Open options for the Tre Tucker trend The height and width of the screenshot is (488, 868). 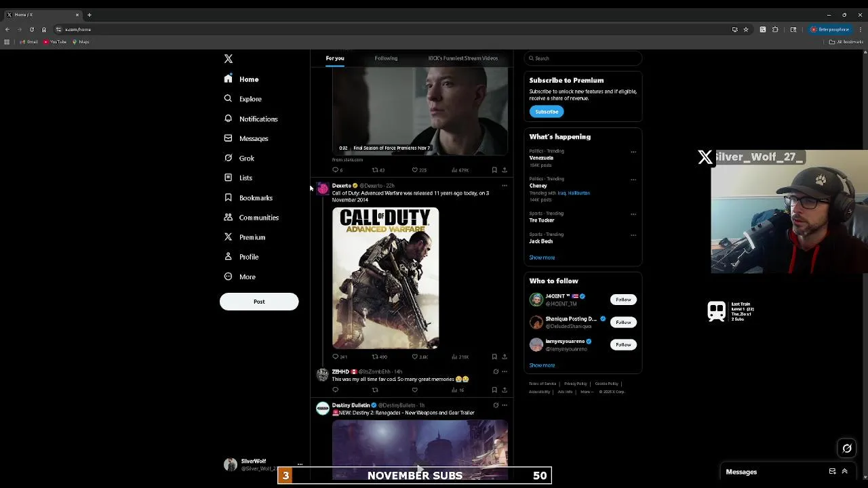click(633, 214)
